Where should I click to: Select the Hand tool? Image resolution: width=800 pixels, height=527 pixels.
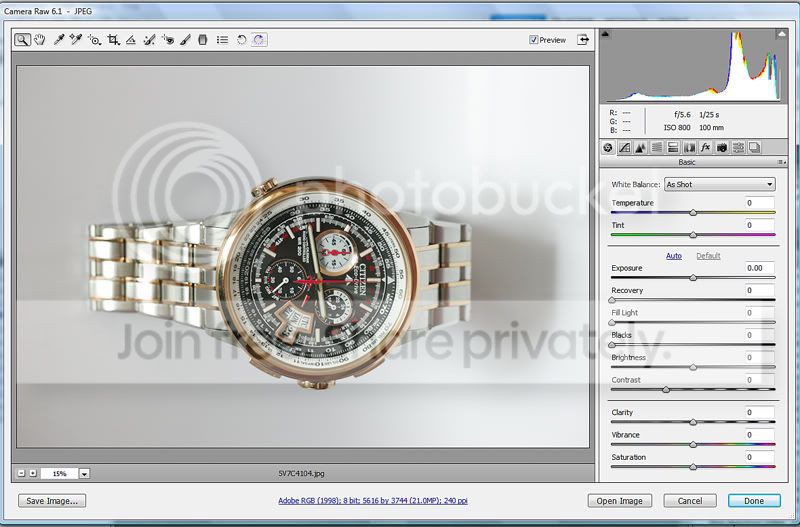[x=40, y=40]
